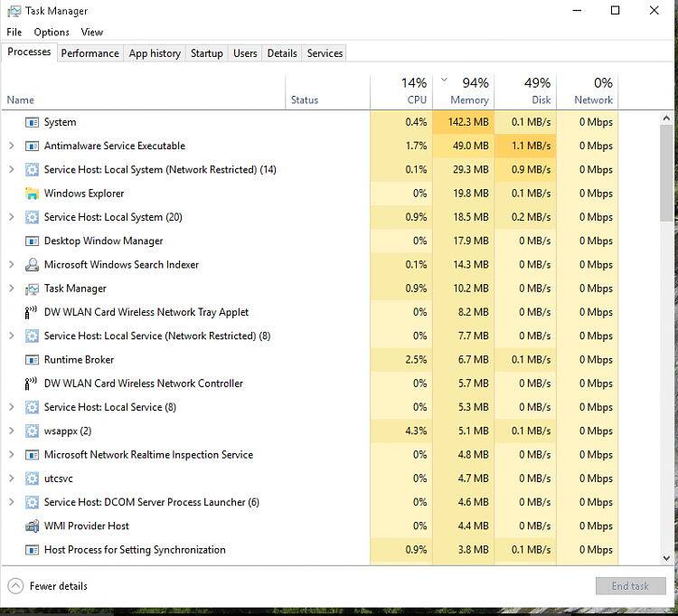
Task: Click the Service Host: Local System (20) gear icon
Action: pyautogui.click(x=32, y=217)
